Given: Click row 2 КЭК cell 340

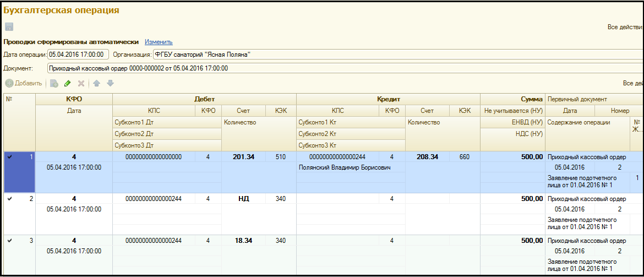Looking at the screenshot, I should tap(281, 198).
